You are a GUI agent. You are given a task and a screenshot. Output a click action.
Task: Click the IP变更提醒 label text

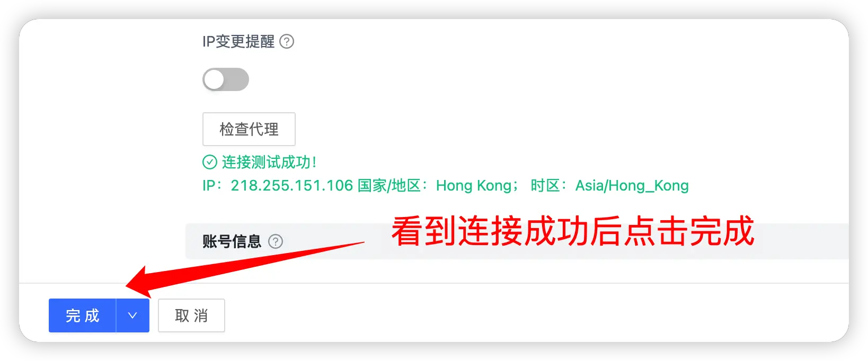[238, 41]
